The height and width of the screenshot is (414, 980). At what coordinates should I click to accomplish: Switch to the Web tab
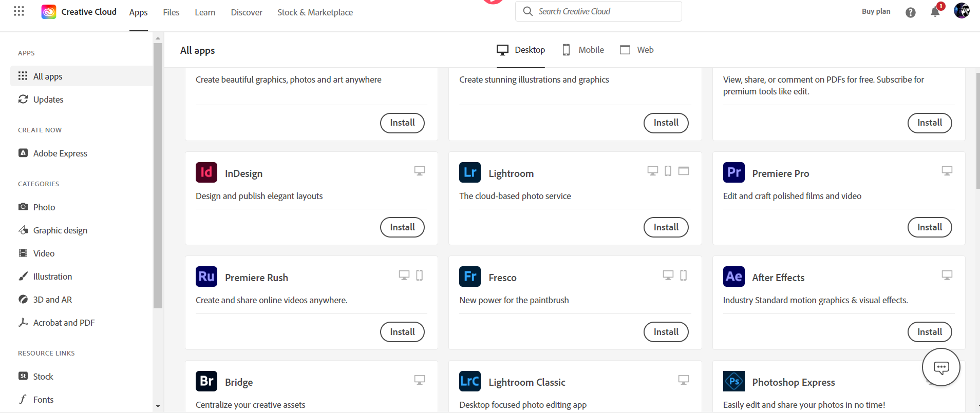(637, 50)
